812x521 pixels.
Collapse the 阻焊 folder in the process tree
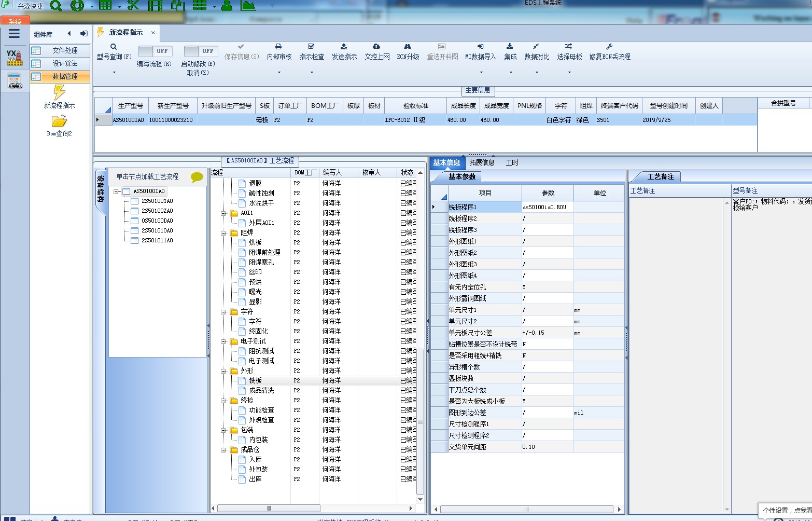pos(224,233)
